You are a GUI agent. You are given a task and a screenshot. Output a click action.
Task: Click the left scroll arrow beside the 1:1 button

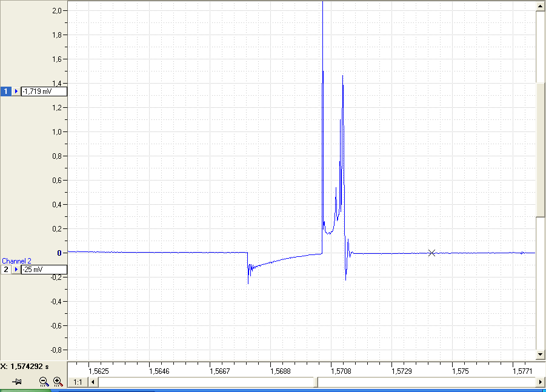pos(93,382)
